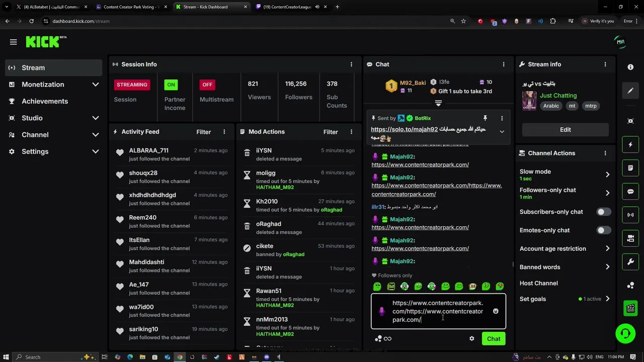
Task: Open Session Info panel options menu
Action: [x=351, y=64]
